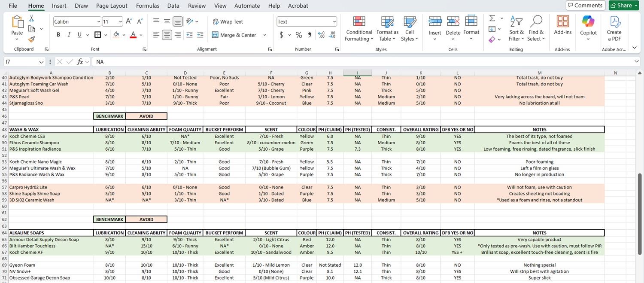
Task: Toggle Wrap Text on selected cell
Action: [228, 21]
